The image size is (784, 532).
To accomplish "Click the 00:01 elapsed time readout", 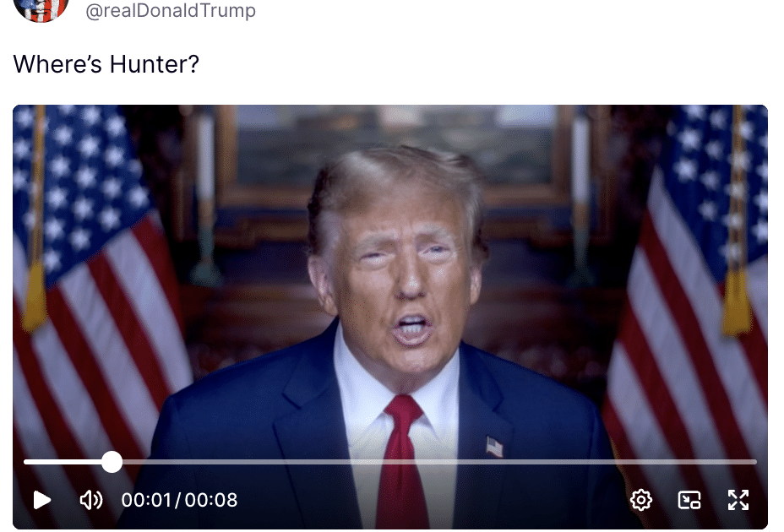I will click(146, 500).
